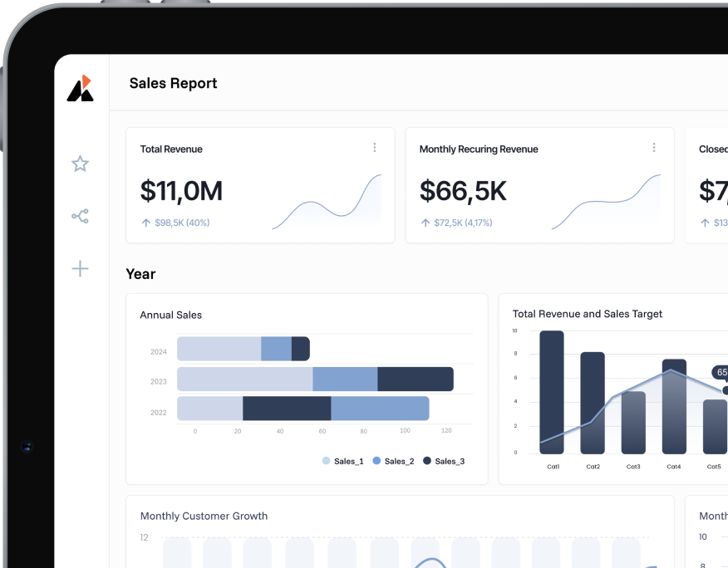The height and width of the screenshot is (568, 728).
Task: Select the 2022 stacked bar
Action: coord(303,409)
